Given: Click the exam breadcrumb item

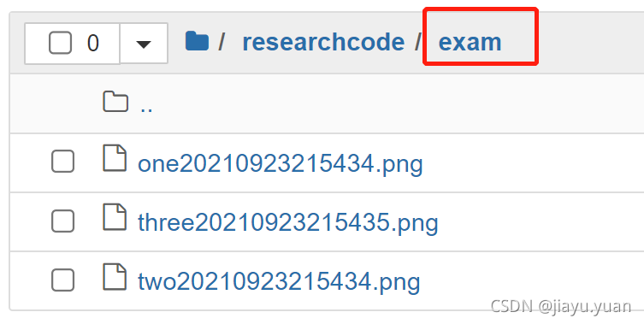Looking at the screenshot, I should (470, 42).
